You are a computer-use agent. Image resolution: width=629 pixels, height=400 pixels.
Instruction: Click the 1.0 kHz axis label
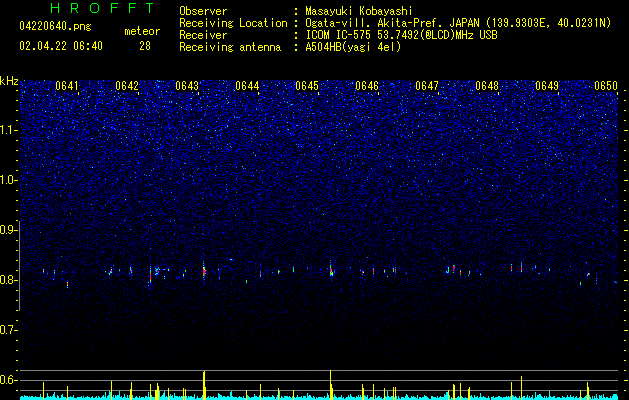(8, 180)
